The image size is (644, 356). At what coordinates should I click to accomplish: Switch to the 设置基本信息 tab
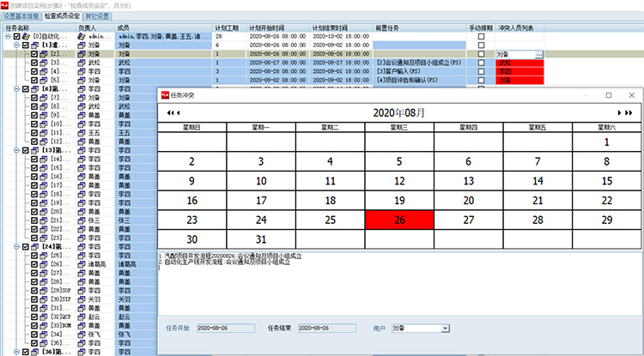[21, 15]
